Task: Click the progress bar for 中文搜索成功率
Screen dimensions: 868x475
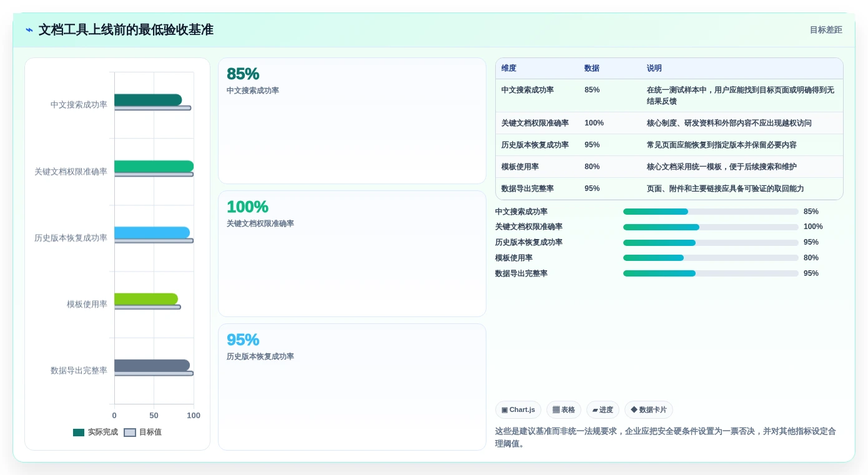Action: point(711,212)
